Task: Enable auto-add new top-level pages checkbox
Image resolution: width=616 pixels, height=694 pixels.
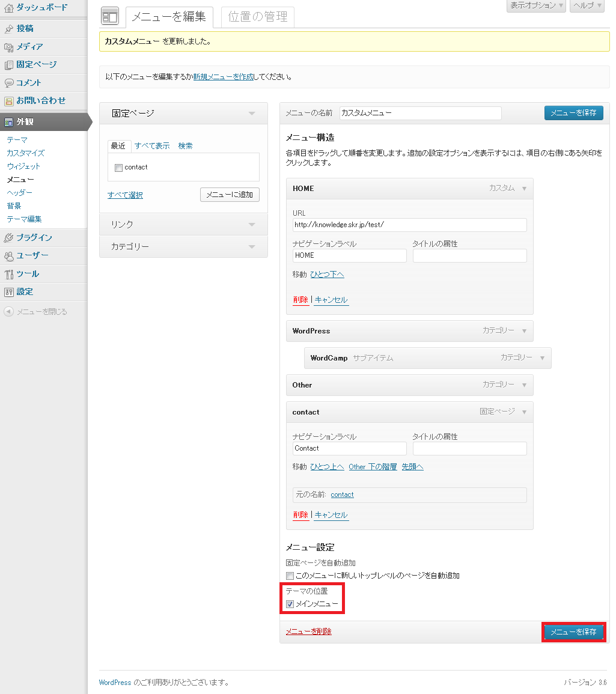Action: click(290, 576)
